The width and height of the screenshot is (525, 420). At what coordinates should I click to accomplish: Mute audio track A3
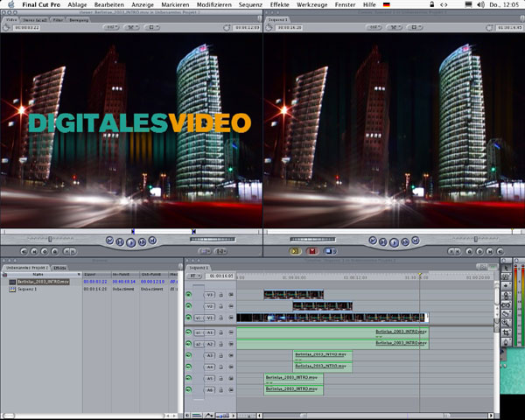[x=188, y=355]
